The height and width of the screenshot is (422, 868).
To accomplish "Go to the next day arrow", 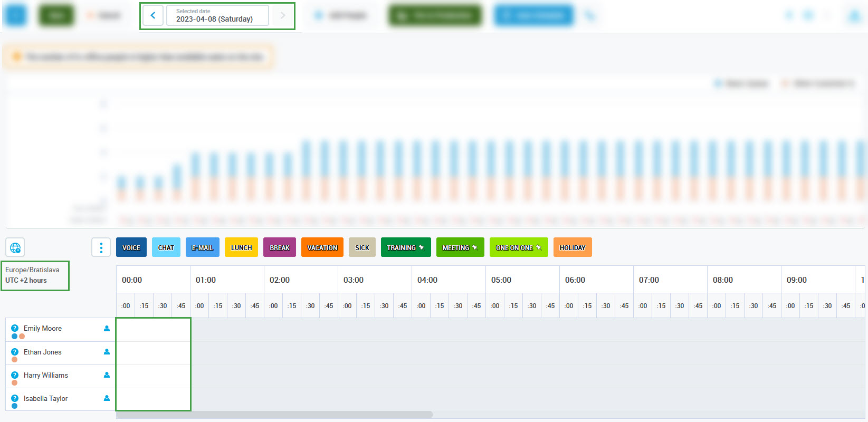I will [x=282, y=15].
